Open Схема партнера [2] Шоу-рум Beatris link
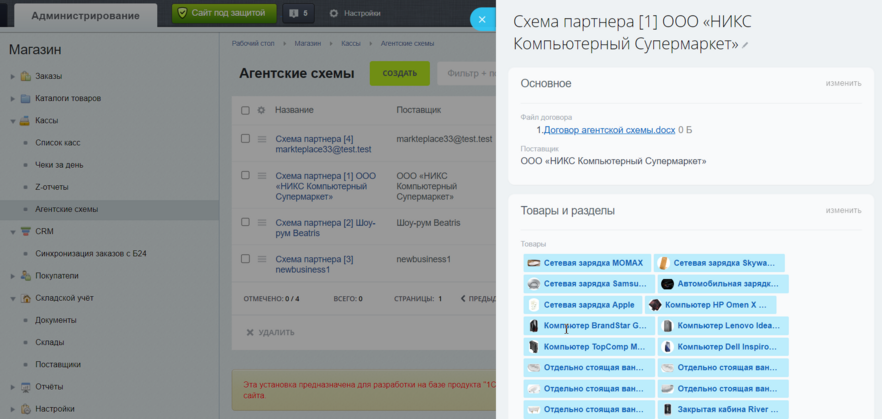 [325, 228]
